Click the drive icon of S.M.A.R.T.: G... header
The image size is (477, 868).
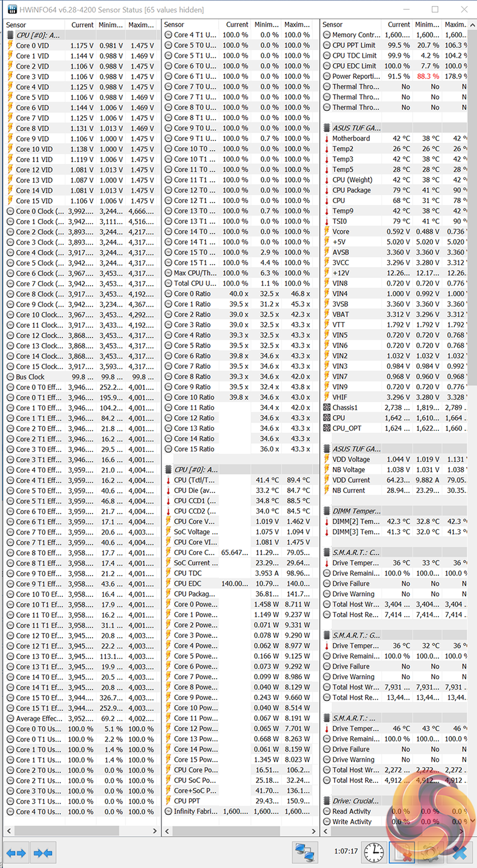[327, 635]
